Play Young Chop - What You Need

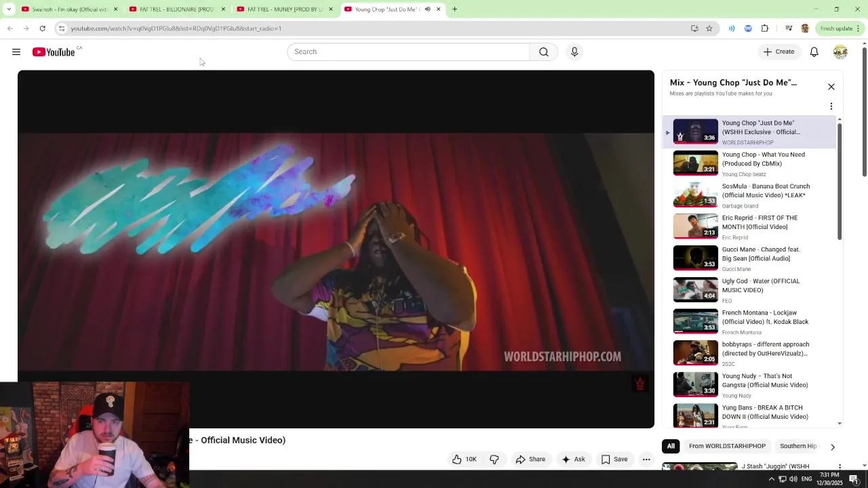749,163
